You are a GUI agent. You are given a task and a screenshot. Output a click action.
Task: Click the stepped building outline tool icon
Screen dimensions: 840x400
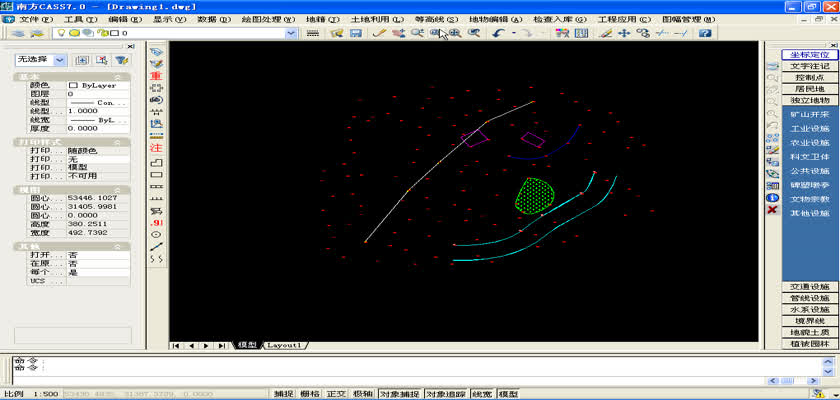coord(156,162)
